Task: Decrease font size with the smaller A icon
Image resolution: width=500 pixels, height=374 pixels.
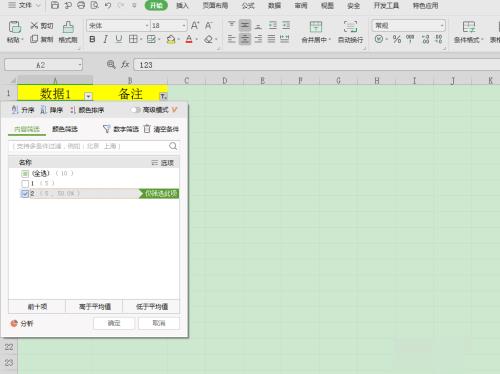Action: pos(209,25)
